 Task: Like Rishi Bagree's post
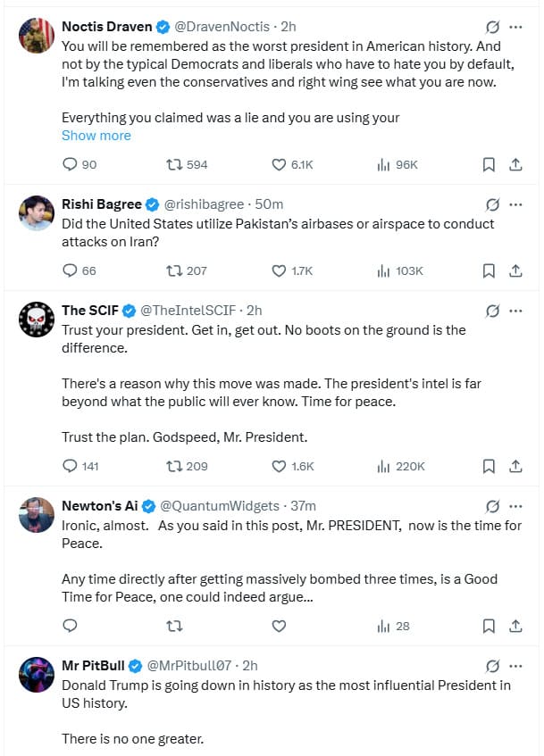(x=279, y=270)
